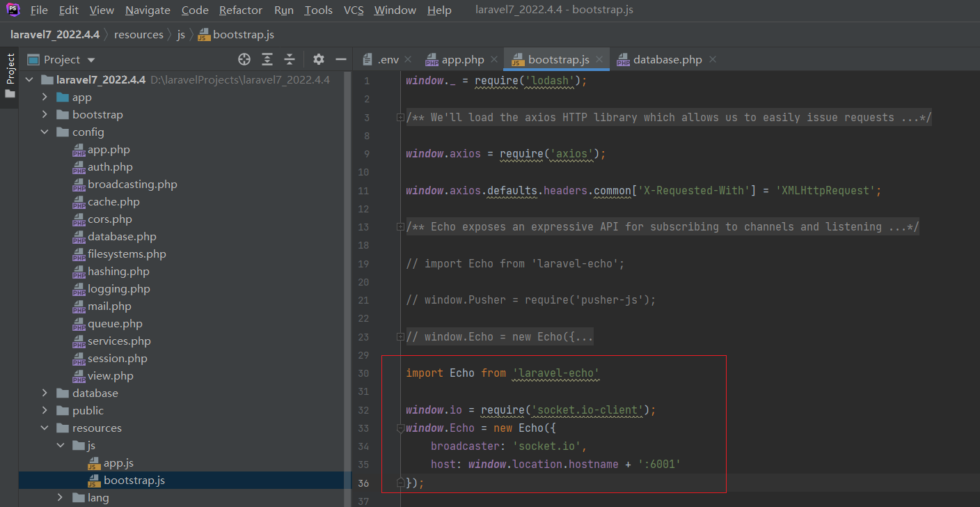
Task: Toggle the Project side tab
Action: click(x=10, y=76)
